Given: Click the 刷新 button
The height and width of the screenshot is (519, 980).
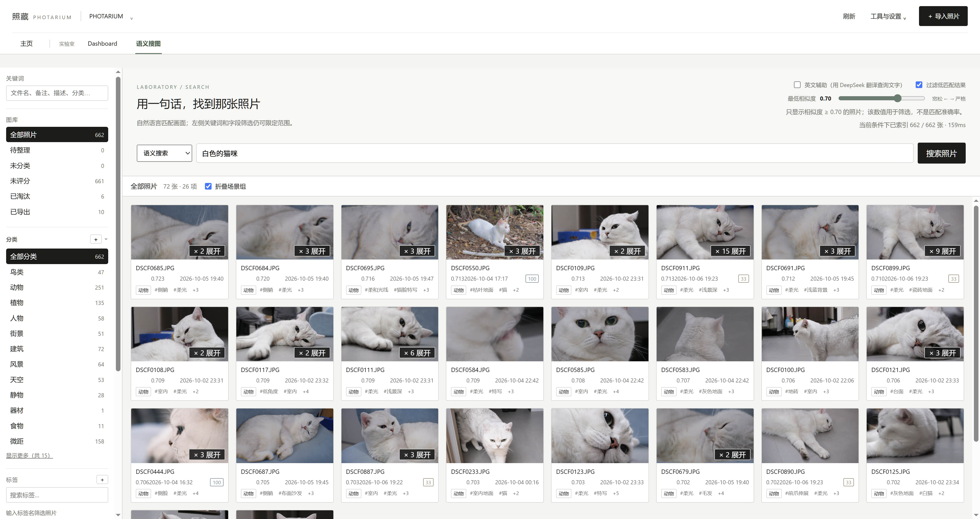Looking at the screenshot, I should point(849,16).
